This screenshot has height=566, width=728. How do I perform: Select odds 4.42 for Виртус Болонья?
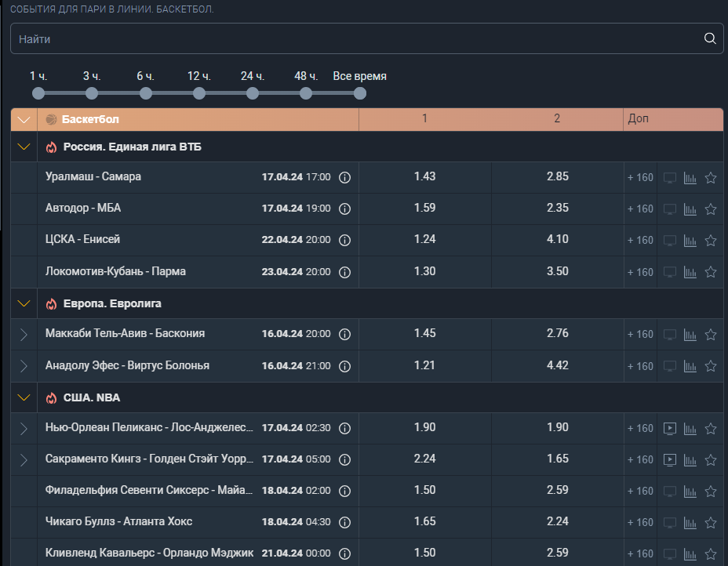[x=557, y=365]
